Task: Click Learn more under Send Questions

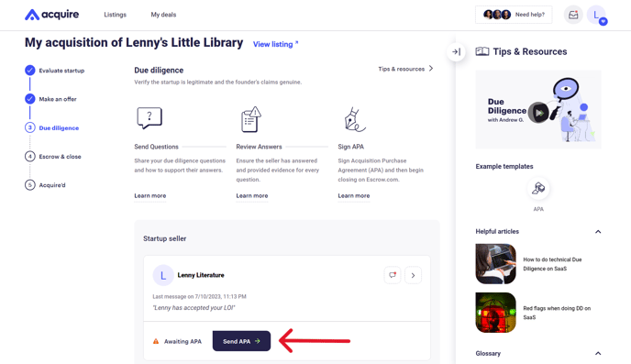Action: (x=150, y=195)
